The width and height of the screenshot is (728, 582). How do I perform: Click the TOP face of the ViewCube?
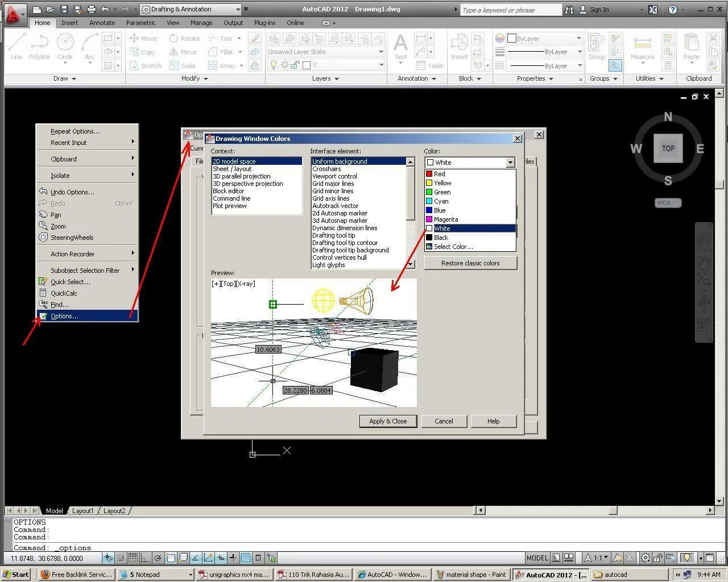tap(668, 148)
